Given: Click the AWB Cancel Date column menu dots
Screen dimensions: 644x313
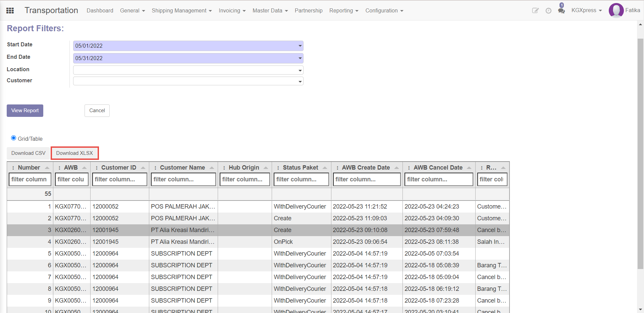Looking at the screenshot, I should click(x=409, y=168).
